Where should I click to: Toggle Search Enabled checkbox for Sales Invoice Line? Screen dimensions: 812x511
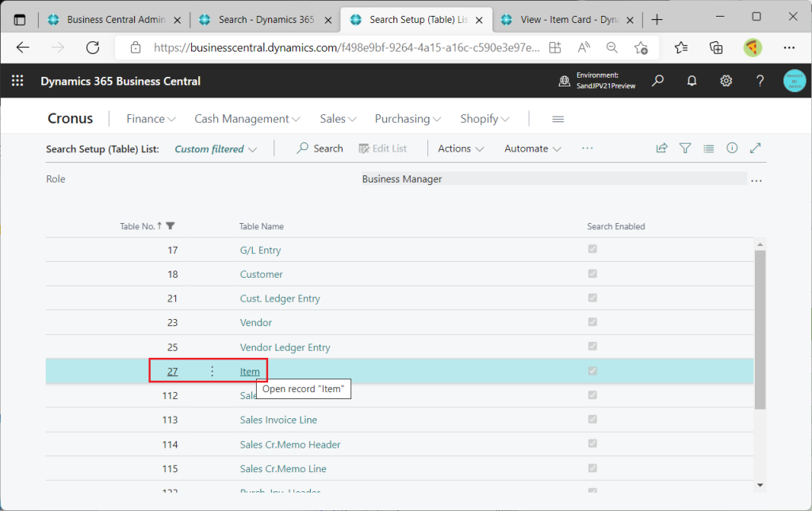click(592, 419)
